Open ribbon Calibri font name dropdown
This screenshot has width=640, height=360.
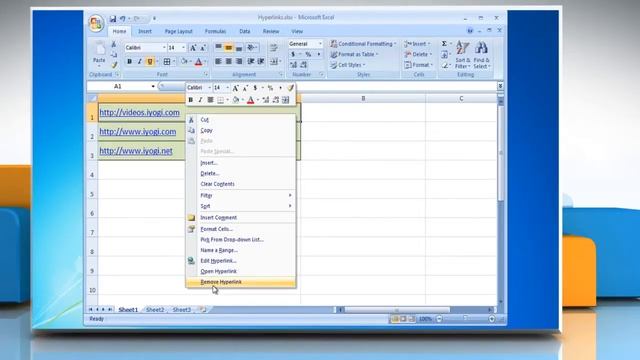coord(164,48)
